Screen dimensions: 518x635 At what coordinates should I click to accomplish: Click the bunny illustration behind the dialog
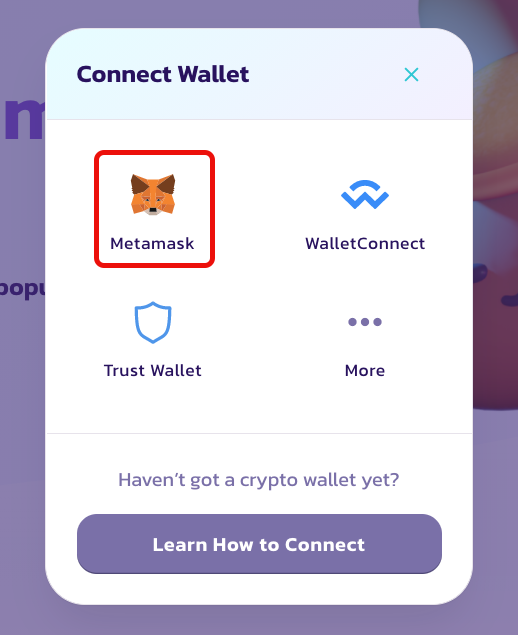495,202
